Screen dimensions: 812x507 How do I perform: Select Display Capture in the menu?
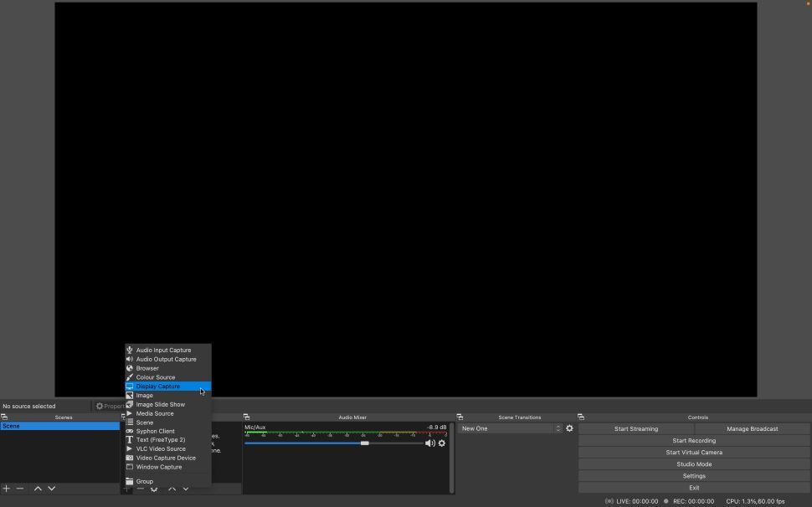coord(167,387)
